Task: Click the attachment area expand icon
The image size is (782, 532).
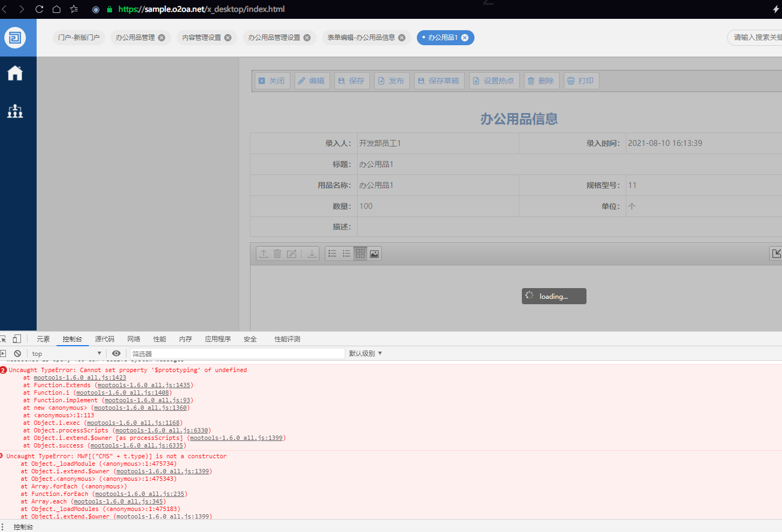Action: click(x=776, y=254)
